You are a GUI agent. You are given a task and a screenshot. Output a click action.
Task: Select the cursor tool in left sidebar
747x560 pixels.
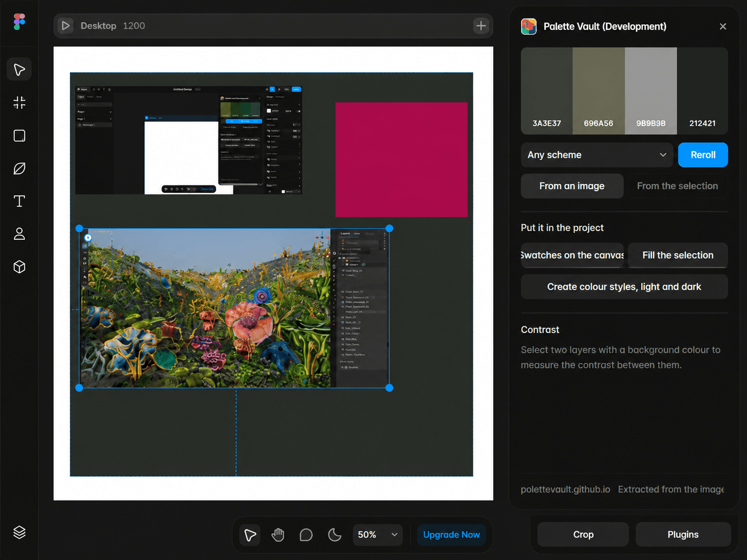point(19,70)
